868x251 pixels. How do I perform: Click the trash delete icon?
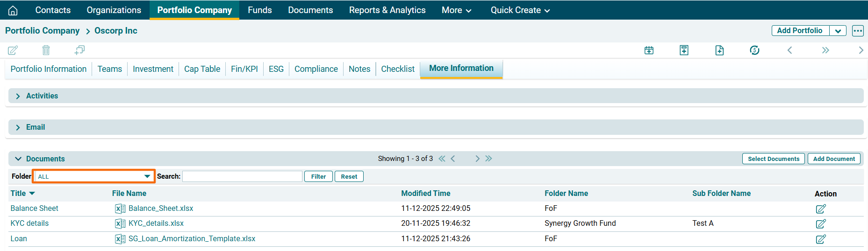click(46, 50)
